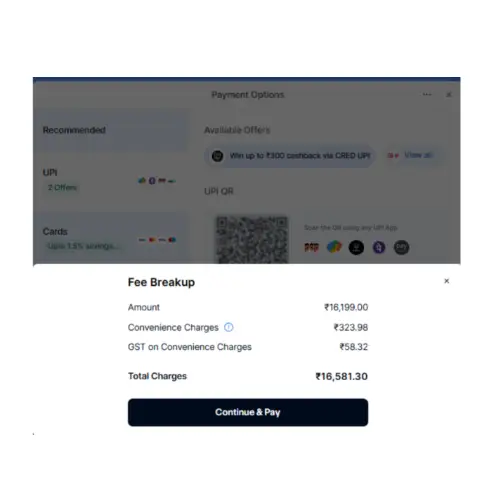The width and height of the screenshot is (500, 500).
Task: Open the three-dots menu in Payment Options
Action: pos(427,95)
